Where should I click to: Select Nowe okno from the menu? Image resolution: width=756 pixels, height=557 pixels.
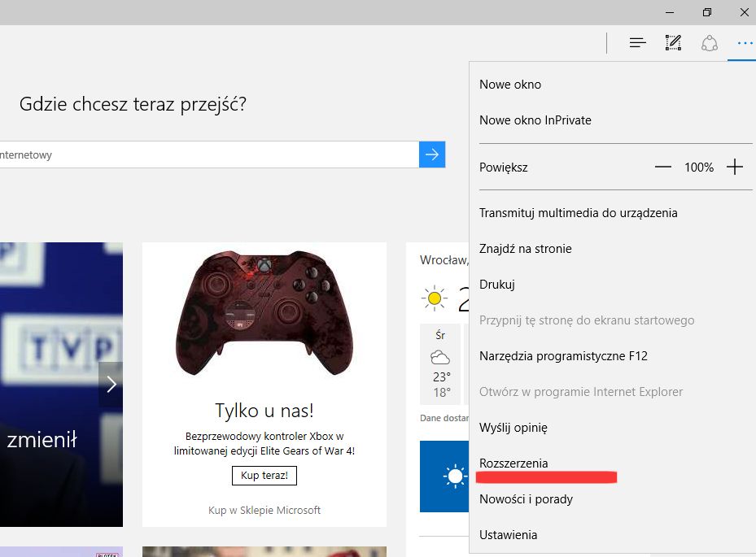click(x=510, y=85)
